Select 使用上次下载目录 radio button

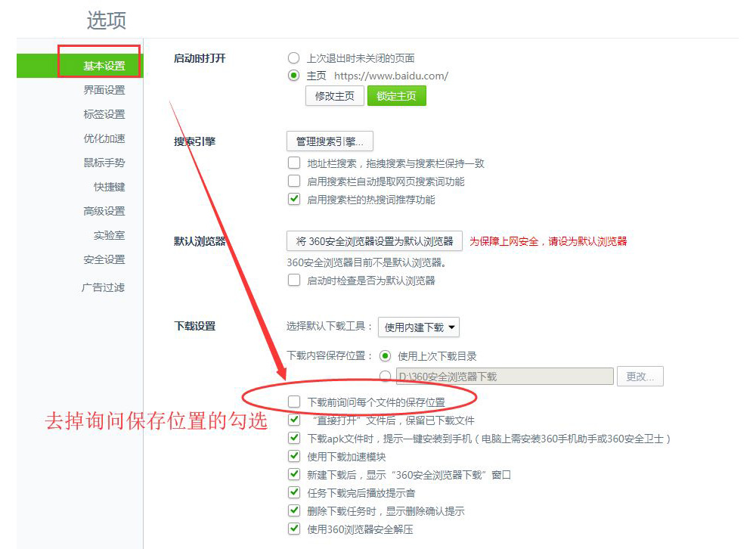click(x=386, y=356)
